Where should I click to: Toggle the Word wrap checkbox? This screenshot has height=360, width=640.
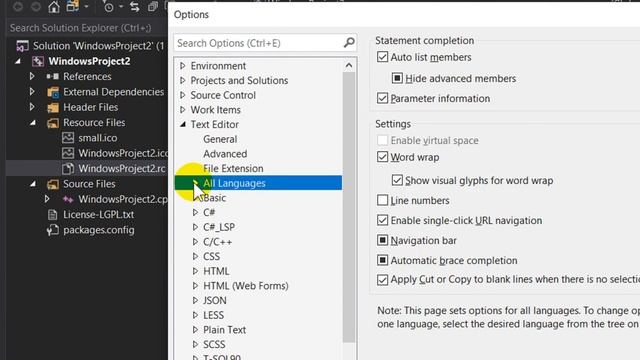pyautogui.click(x=382, y=157)
